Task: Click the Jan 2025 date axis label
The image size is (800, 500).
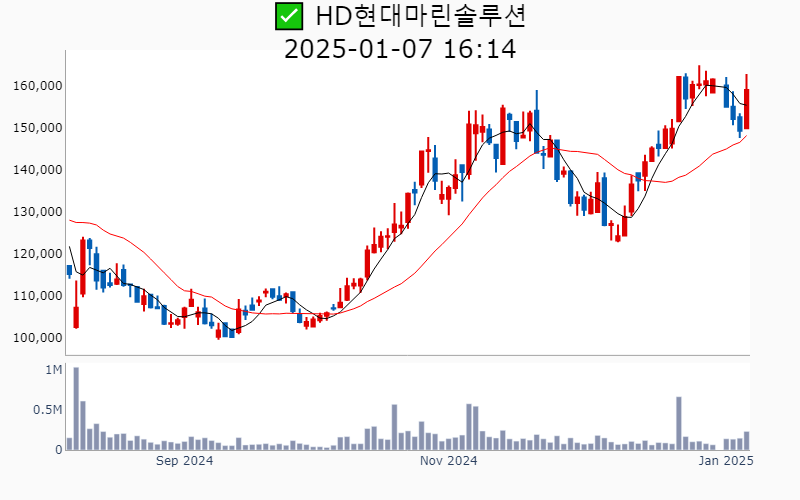Action: (726, 461)
